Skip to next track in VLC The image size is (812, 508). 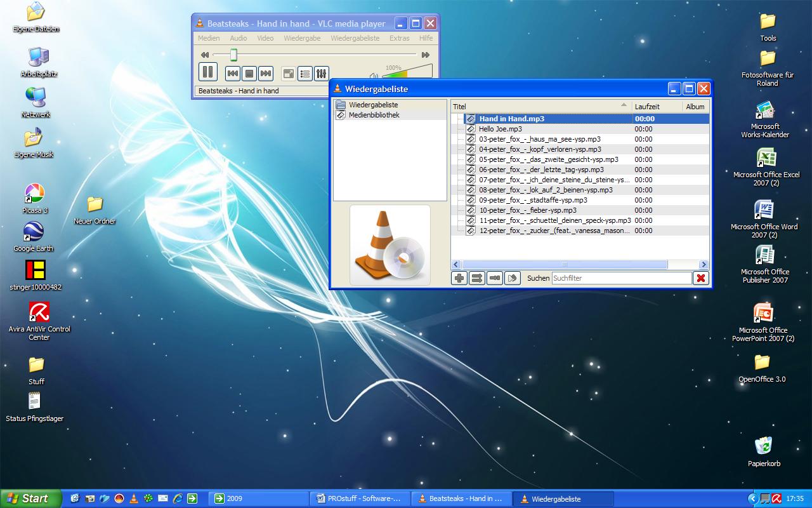pyautogui.click(x=266, y=74)
